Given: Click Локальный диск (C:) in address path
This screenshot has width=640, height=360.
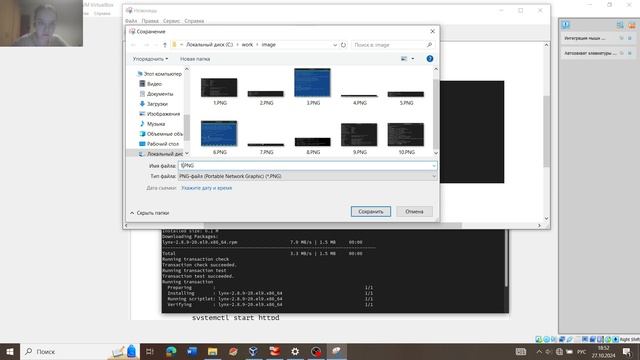Looking at the screenshot, I should (209, 45).
